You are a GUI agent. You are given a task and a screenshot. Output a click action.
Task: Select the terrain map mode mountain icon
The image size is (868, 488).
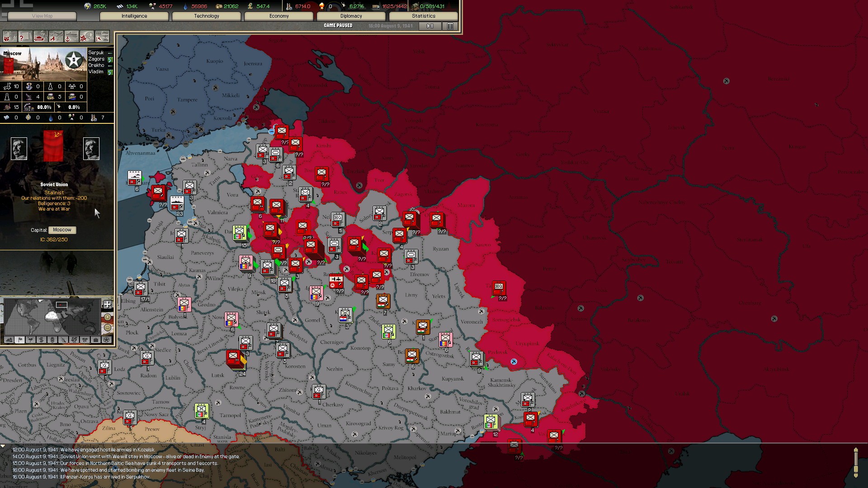(9, 340)
